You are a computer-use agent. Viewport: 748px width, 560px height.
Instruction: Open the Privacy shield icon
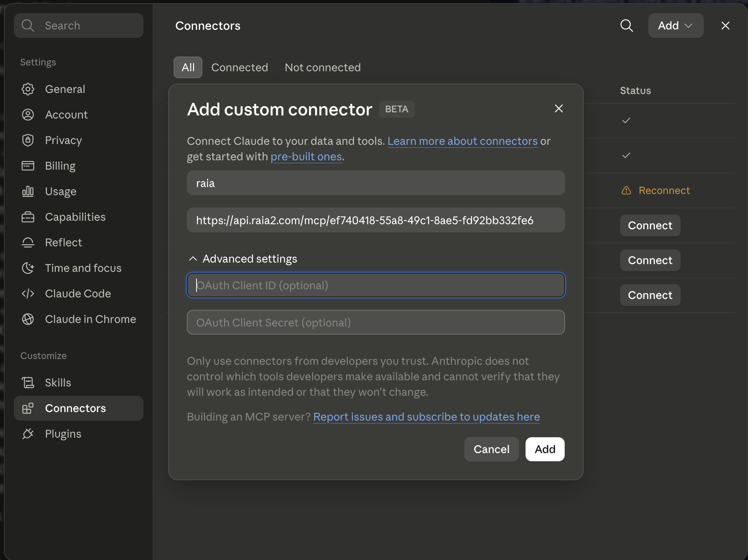coord(28,140)
